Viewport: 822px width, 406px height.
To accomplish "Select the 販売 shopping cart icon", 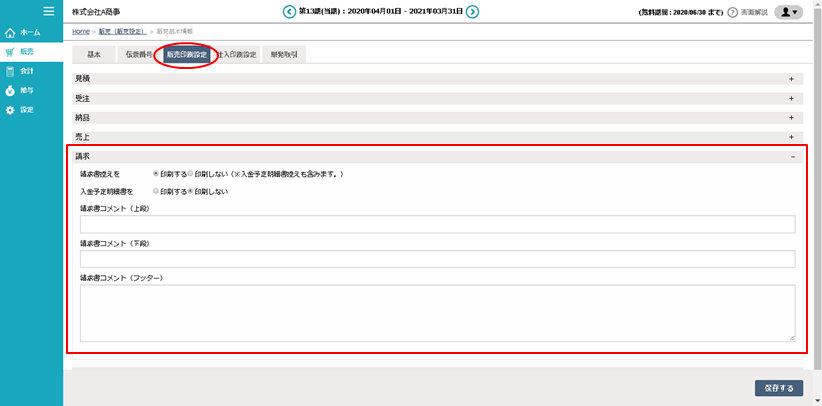I will click(10, 52).
